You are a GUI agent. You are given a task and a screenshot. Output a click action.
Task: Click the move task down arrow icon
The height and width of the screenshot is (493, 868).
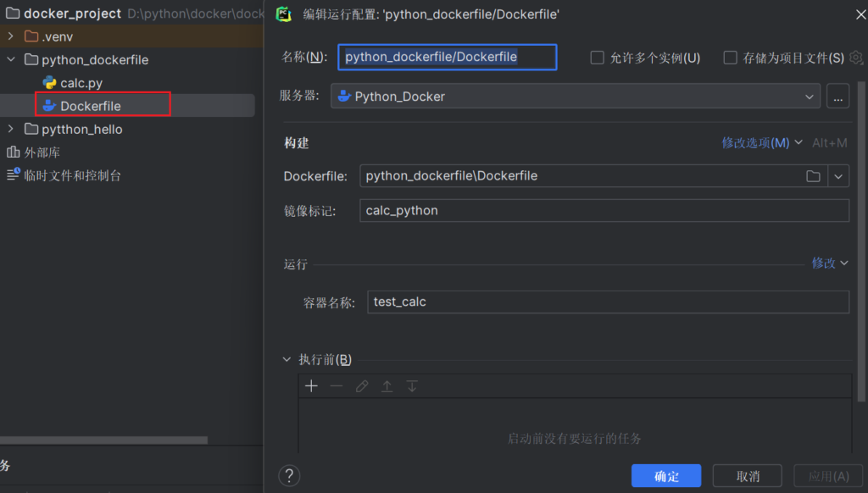(x=412, y=386)
